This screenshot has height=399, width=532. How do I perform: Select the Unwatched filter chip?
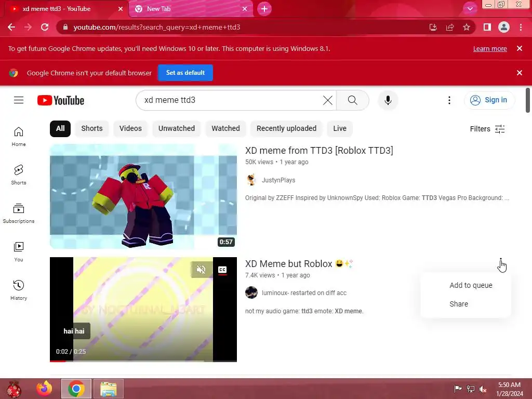point(177,129)
